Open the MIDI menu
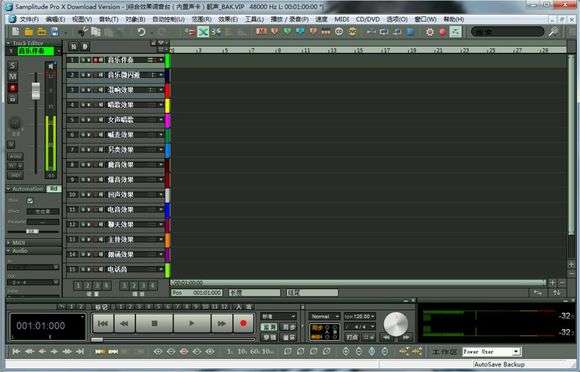 point(341,19)
